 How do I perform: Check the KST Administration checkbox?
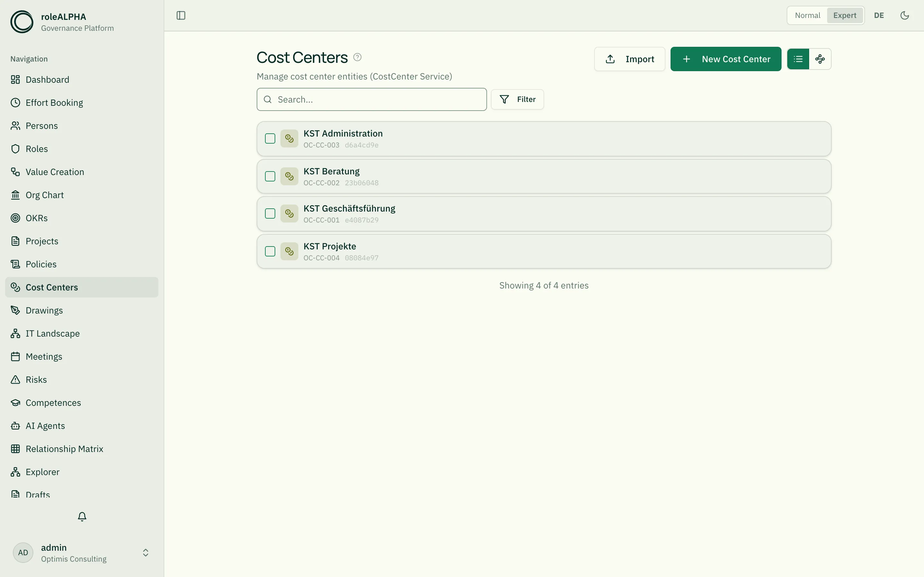pos(270,138)
